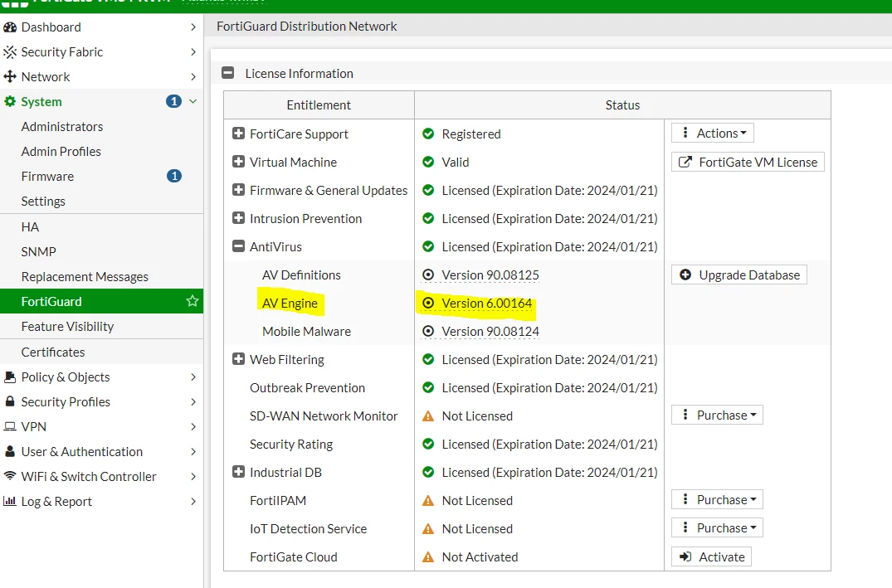This screenshot has height=588, width=892.
Task: Click the FortiGate VM License button
Action: pyautogui.click(x=748, y=162)
